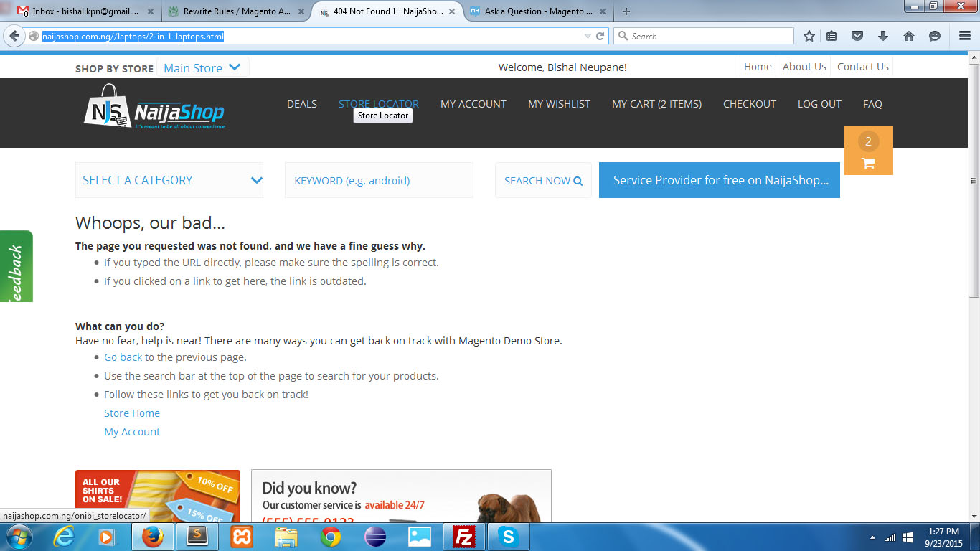Switch to Ask a Question Magento tab
This screenshot has height=551, width=980.
(x=537, y=11)
